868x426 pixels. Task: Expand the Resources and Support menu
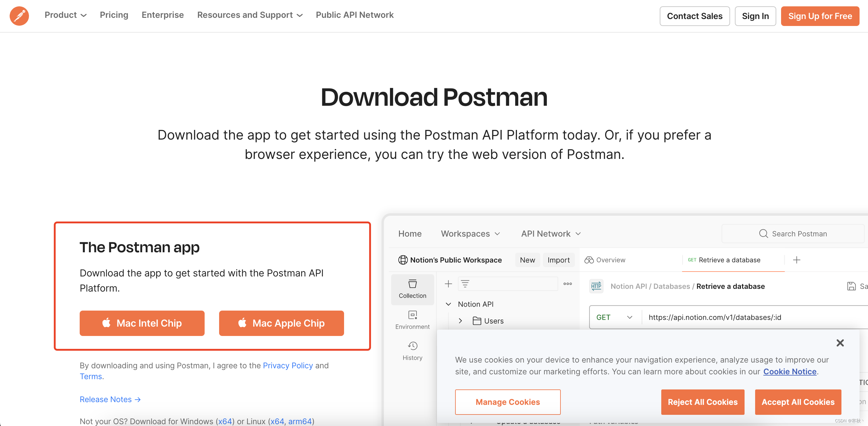[250, 15]
